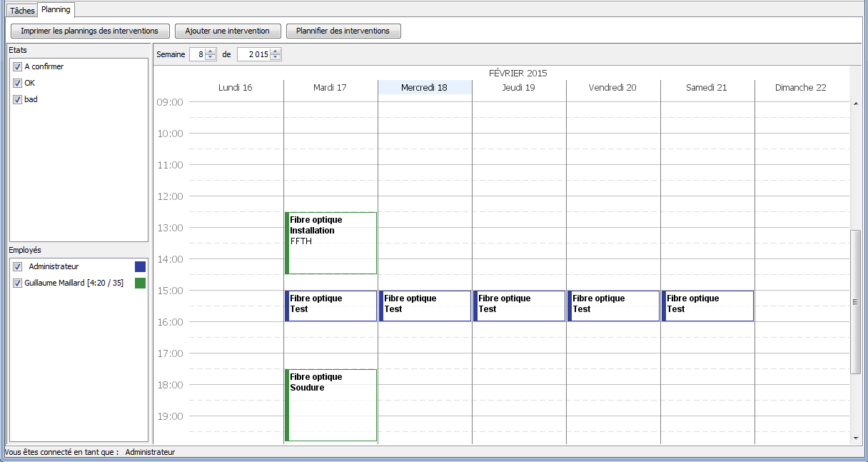
Task: Toggle the OK state checkbox
Action: tap(18, 83)
